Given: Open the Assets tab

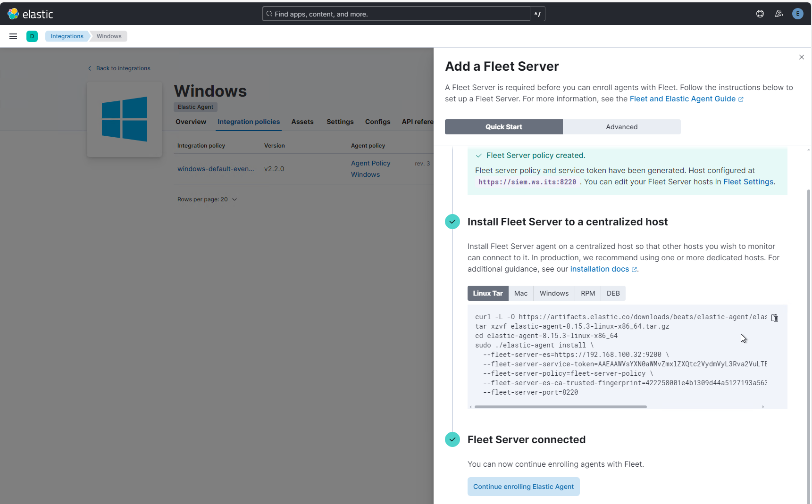Looking at the screenshot, I should tap(302, 122).
